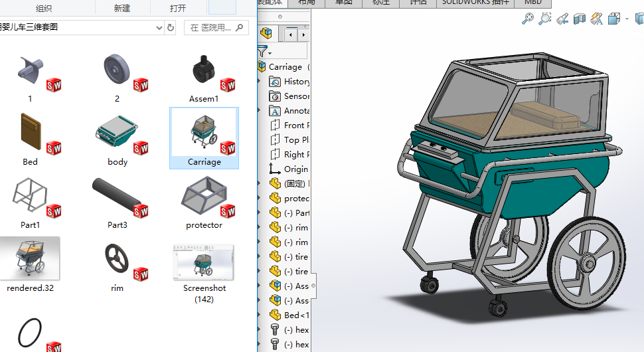Click the refresh button beside address bar

[x=171, y=28]
